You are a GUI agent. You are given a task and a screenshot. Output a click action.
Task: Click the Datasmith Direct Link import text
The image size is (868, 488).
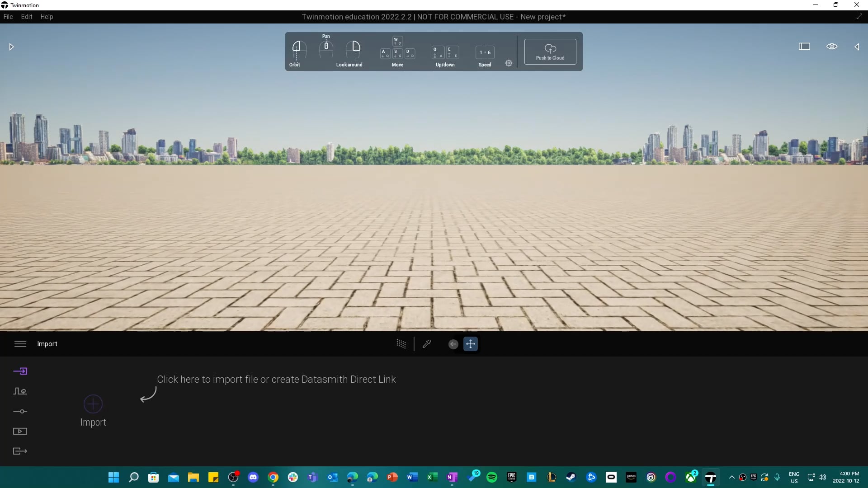click(x=276, y=380)
